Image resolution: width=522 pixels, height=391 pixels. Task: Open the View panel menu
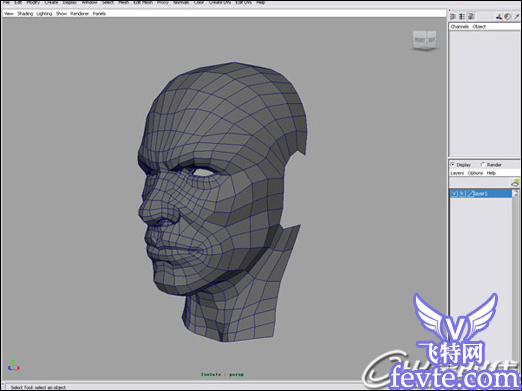point(9,14)
